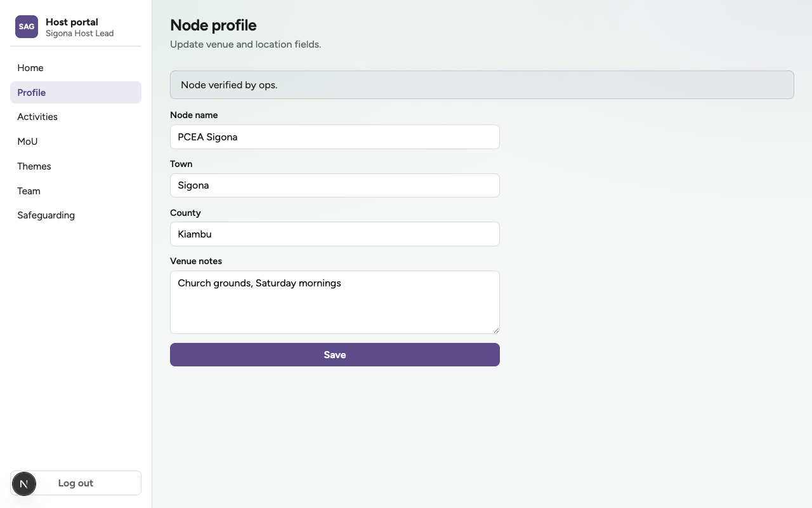
Task: Click the Host portal header title
Action: tap(72, 22)
